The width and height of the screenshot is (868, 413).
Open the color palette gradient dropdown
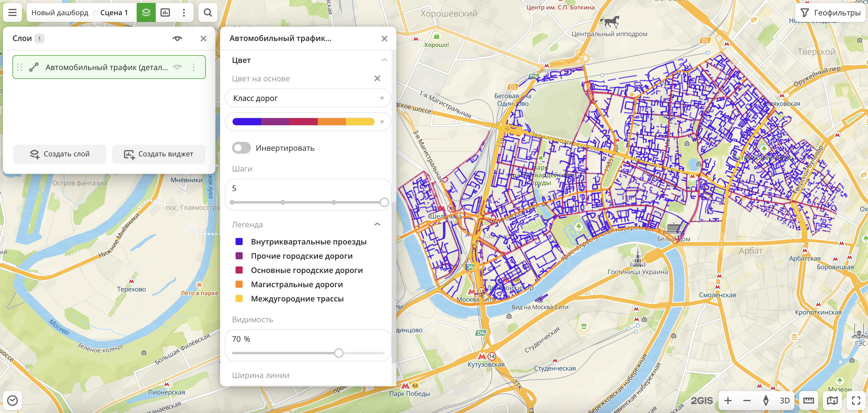point(308,122)
